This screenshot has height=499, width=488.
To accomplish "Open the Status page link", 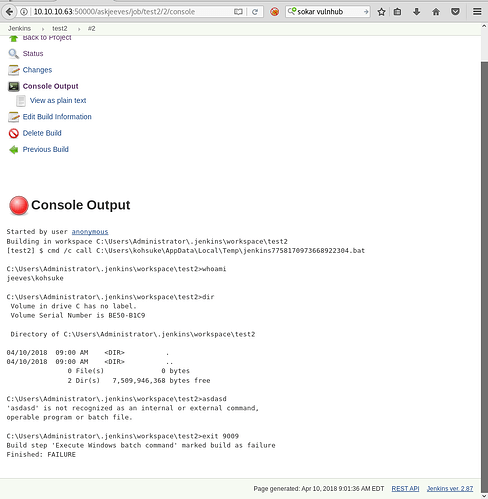I will coord(33,54).
